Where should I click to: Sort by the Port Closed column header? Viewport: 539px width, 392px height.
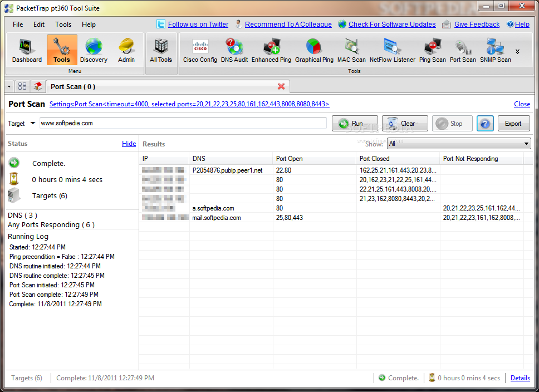point(398,159)
